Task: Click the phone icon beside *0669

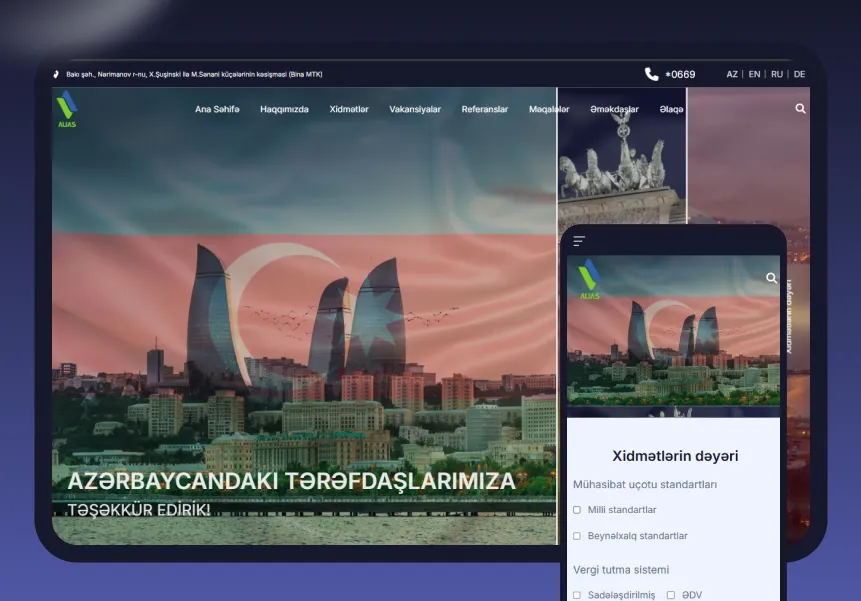Action: (x=652, y=74)
